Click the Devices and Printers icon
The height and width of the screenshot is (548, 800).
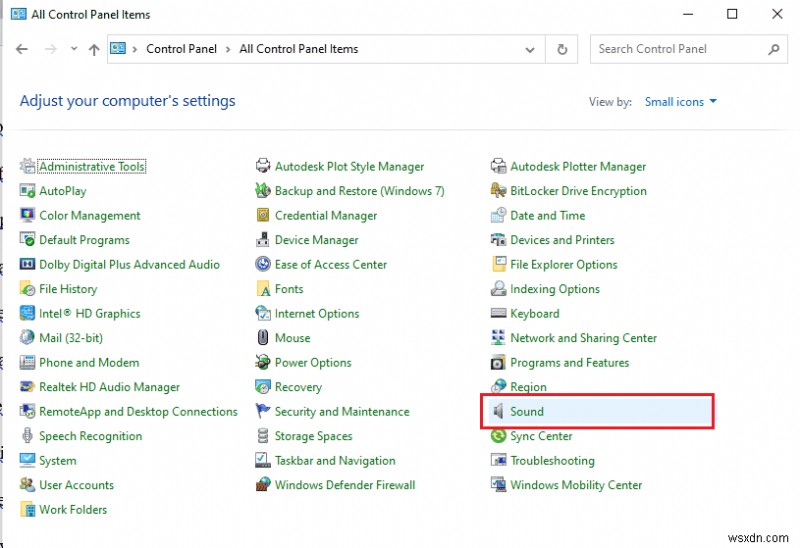pos(499,240)
